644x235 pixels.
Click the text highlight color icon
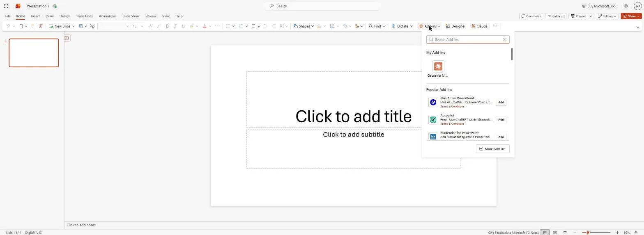[191, 26]
